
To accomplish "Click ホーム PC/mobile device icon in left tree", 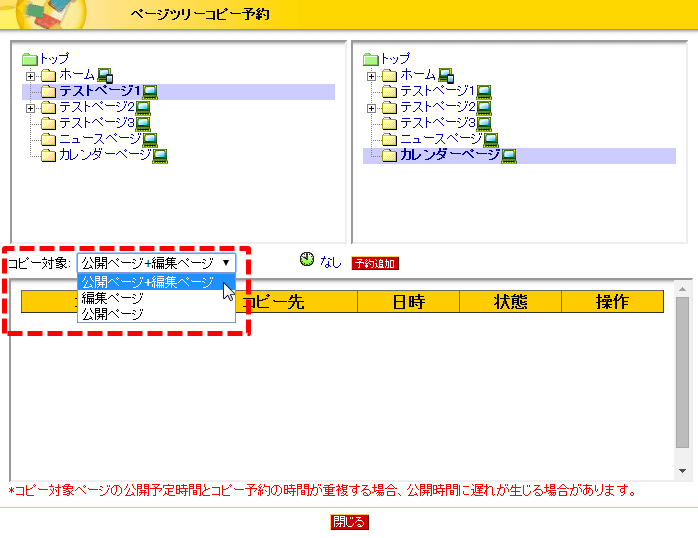I will point(105,76).
